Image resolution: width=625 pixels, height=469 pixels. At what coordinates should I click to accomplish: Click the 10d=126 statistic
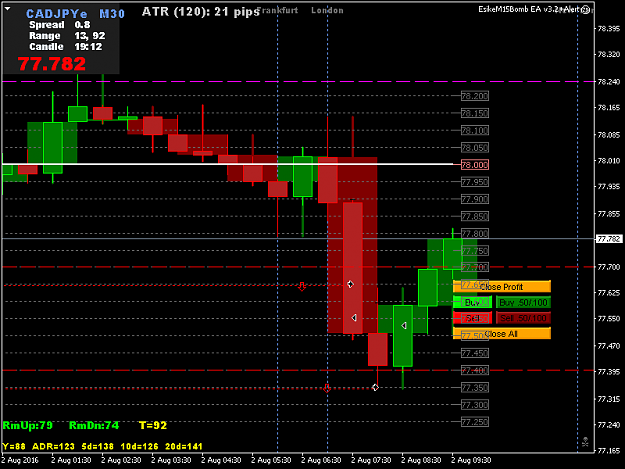140,447
